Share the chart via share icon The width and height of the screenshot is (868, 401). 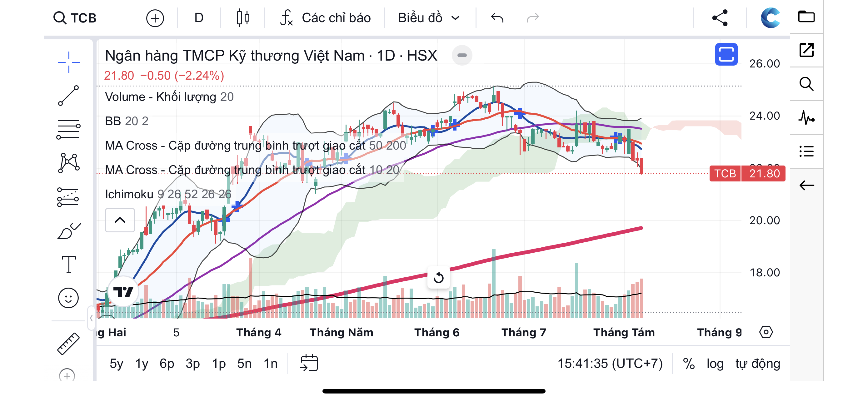[x=720, y=18]
